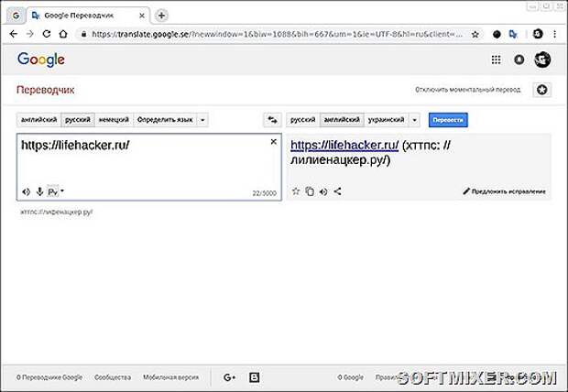Expand the source languages dropdown arrow
Image resolution: width=568 pixels, height=392 pixels.
tap(202, 120)
